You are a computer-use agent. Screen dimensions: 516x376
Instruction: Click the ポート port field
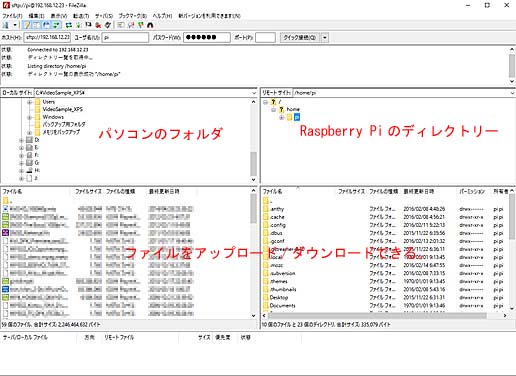(x=265, y=37)
